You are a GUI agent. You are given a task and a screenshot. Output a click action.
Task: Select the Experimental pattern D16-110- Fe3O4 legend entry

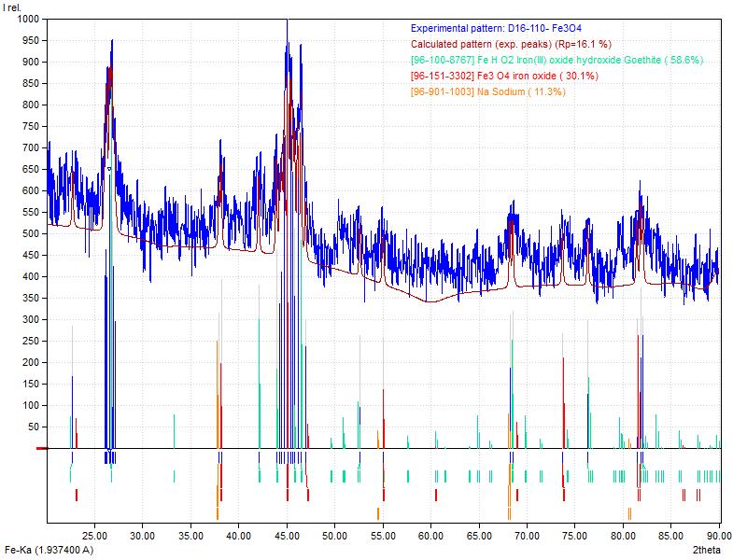pos(496,29)
